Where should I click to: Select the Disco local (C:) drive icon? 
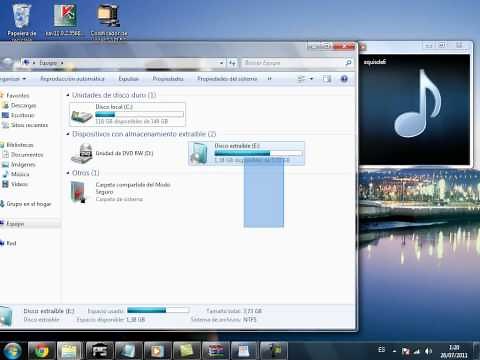82,115
